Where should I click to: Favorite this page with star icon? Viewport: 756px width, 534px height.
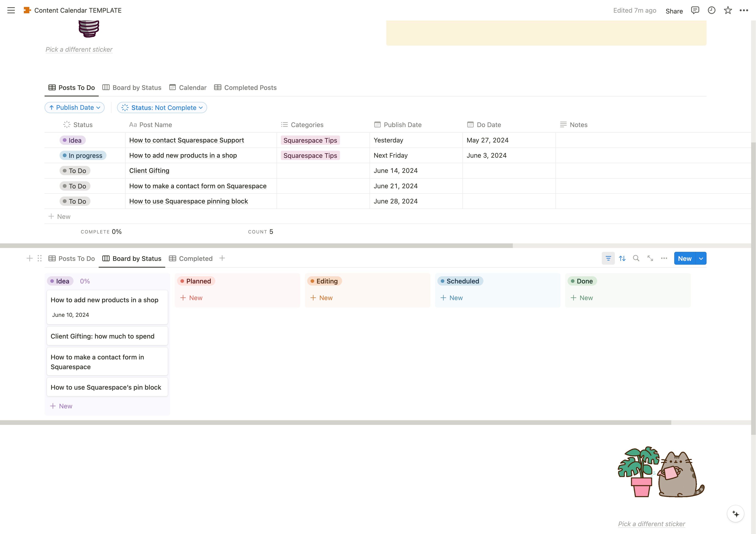(x=728, y=10)
